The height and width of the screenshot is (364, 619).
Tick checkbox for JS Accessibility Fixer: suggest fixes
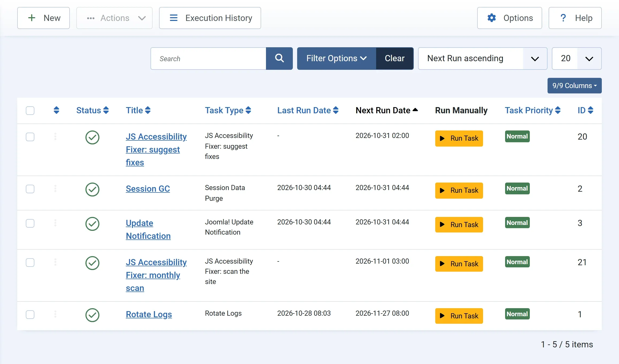(x=30, y=137)
